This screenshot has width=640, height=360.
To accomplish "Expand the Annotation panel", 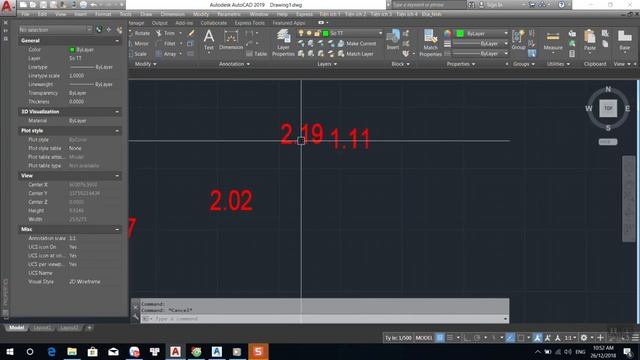I will point(234,64).
